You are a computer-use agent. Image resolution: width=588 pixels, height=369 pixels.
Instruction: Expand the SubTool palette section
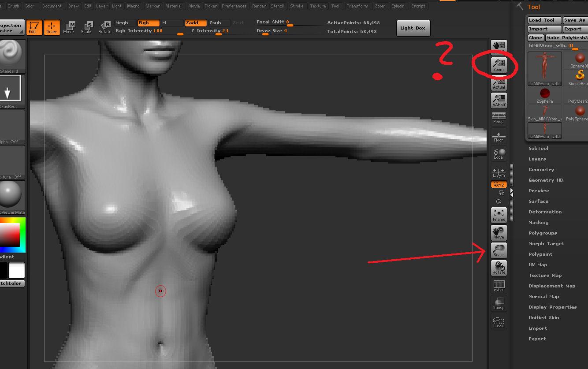(538, 149)
